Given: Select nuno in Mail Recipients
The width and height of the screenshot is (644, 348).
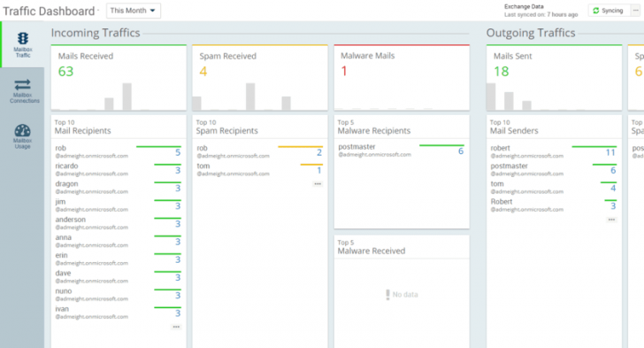Looking at the screenshot, I should point(118,295).
